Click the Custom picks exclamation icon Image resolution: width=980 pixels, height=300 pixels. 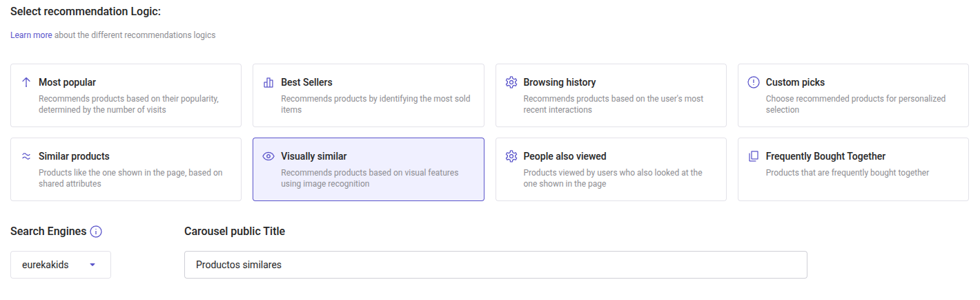tap(753, 82)
